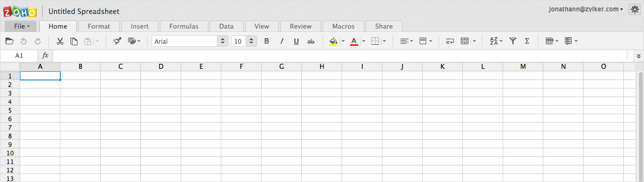The height and width of the screenshot is (182, 644).
Task: Cut selection with the scissors icon
Action: click(x=60, y=41)
